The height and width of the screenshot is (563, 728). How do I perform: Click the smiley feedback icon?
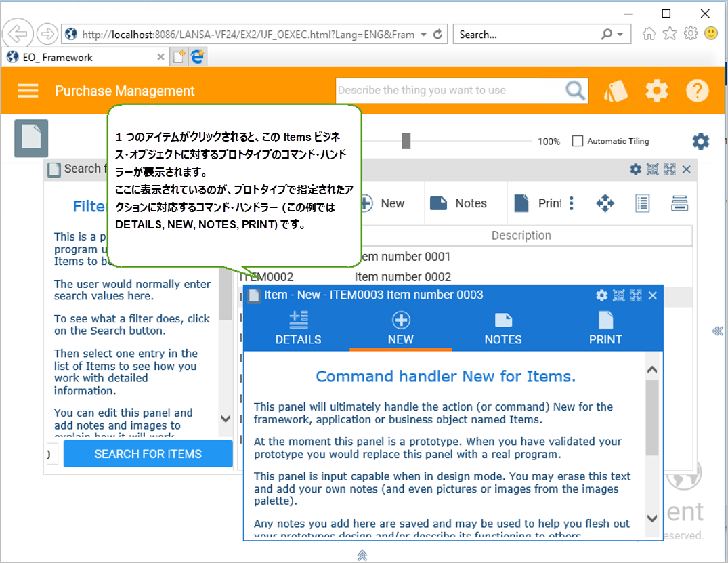click(711, 33)
